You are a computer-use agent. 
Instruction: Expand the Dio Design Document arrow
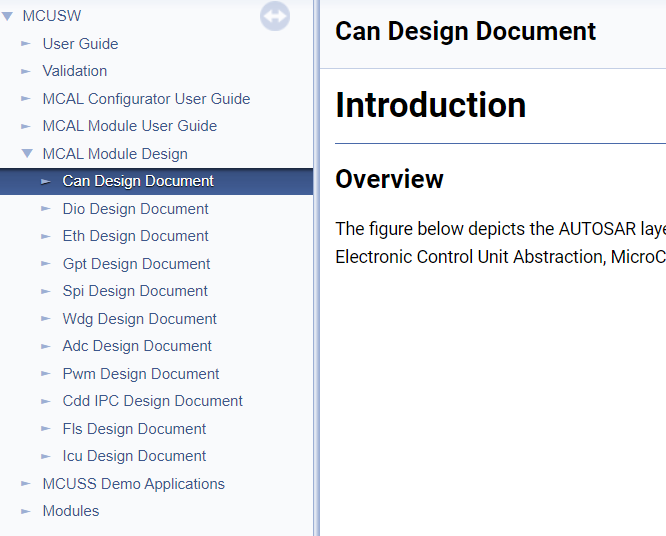[46, 209]
